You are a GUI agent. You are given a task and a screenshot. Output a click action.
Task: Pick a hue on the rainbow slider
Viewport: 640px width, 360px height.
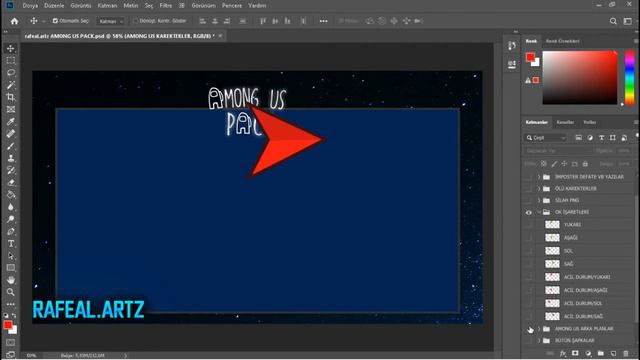pyautogui.click(x=630, y=78)
